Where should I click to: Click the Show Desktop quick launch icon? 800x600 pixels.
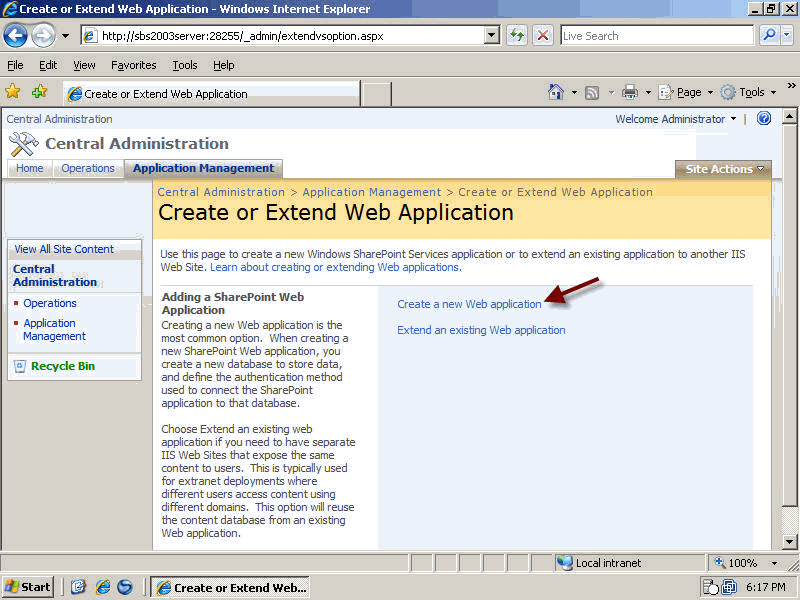point(78,587)
